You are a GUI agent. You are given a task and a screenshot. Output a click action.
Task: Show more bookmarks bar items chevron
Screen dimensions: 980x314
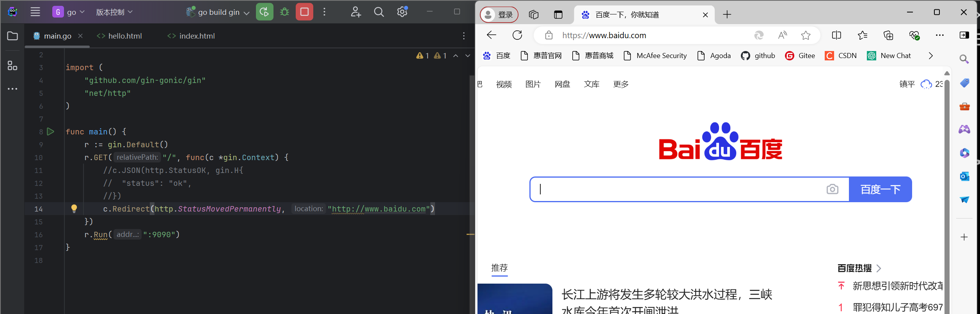pyautogui.click(x=931, y=56)
